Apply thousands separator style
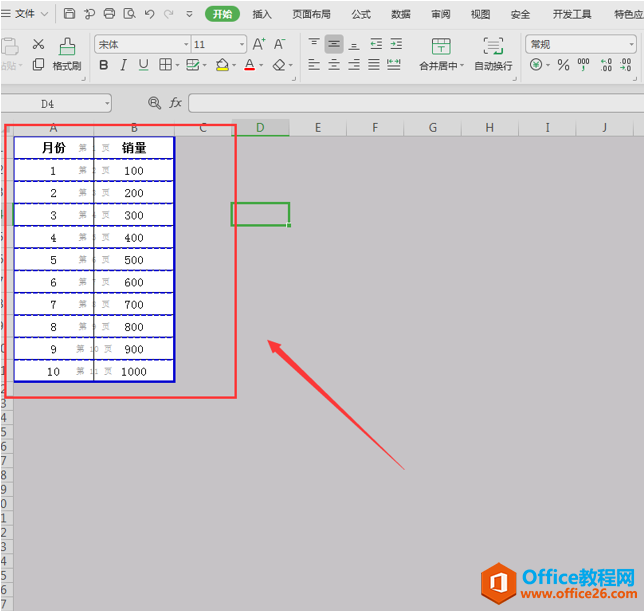Image resolution: width=644 pixels, height=611 pixels. tap(583, 64)
